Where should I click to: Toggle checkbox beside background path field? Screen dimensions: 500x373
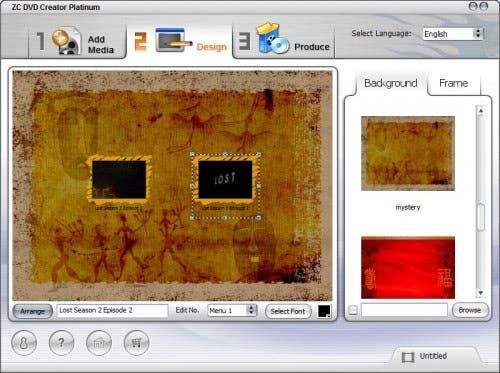pos(353,310)
